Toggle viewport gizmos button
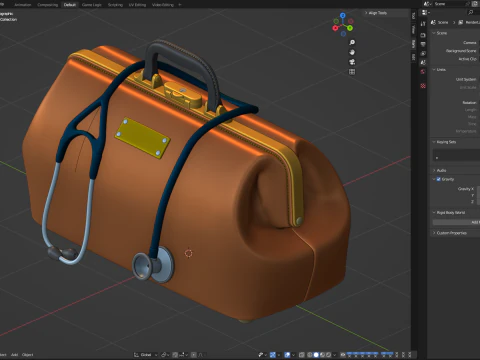Image resolution: width=480 pixels, height=360 pixels. coord(273,355)
